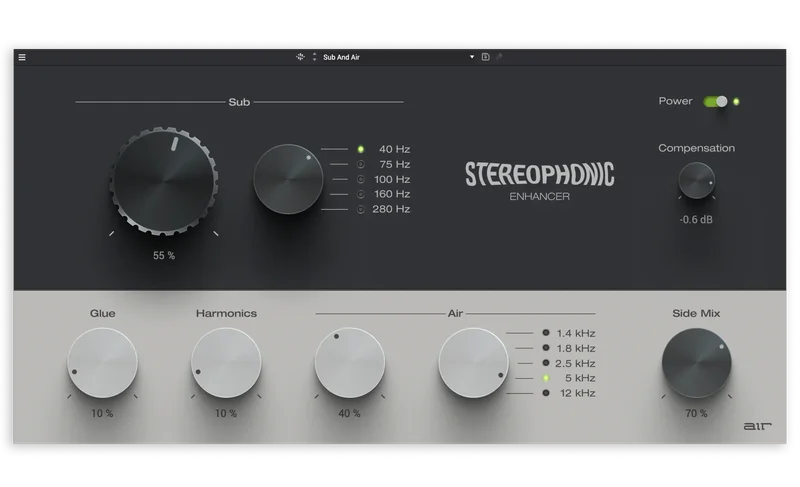The width and height of the screenshot is (800, 487).
Task: Click the Power label text
Action: pyautogui.click(x=675, y=101)
